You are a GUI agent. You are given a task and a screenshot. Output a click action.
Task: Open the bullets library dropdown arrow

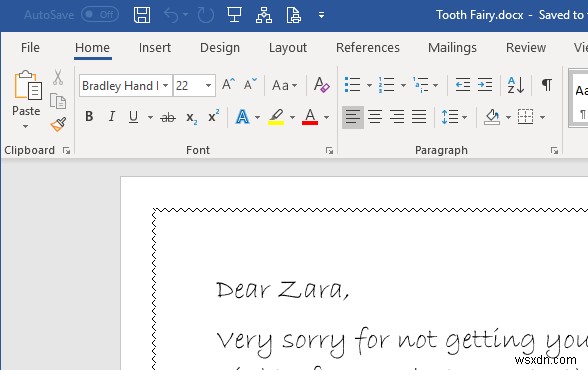pos(369,85)
